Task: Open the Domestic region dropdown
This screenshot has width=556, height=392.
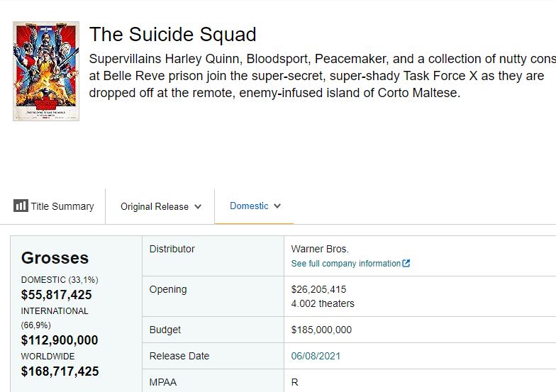Action: click(x=255, y=206)
